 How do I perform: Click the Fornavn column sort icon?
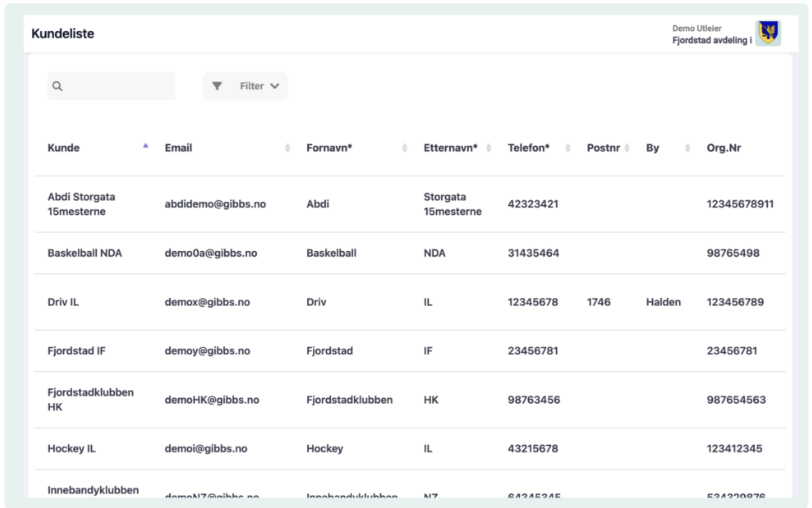[x=405, y=148]
